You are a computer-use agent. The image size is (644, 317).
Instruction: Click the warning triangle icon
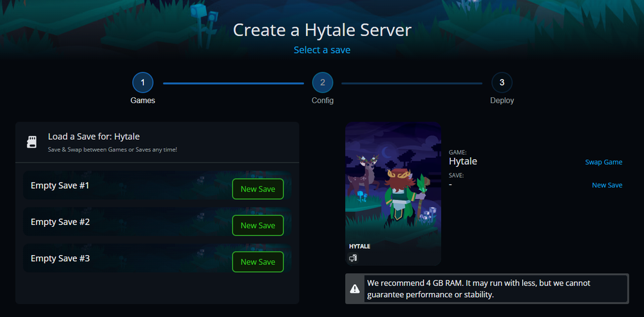coord(354,289)
